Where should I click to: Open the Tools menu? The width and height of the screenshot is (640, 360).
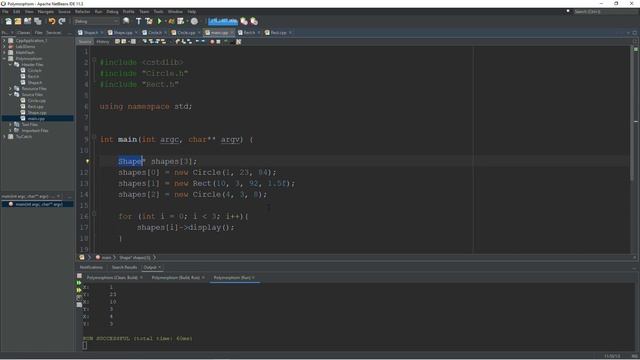point(158,11)
